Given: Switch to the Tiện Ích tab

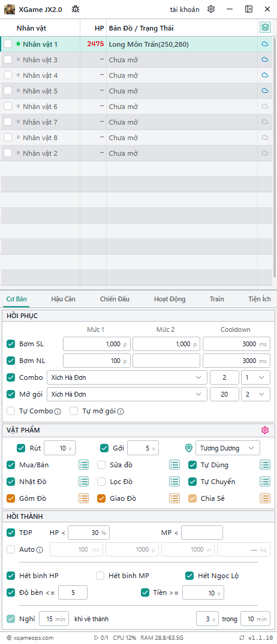Looking at the screenshot, I should tap(260, 299).
